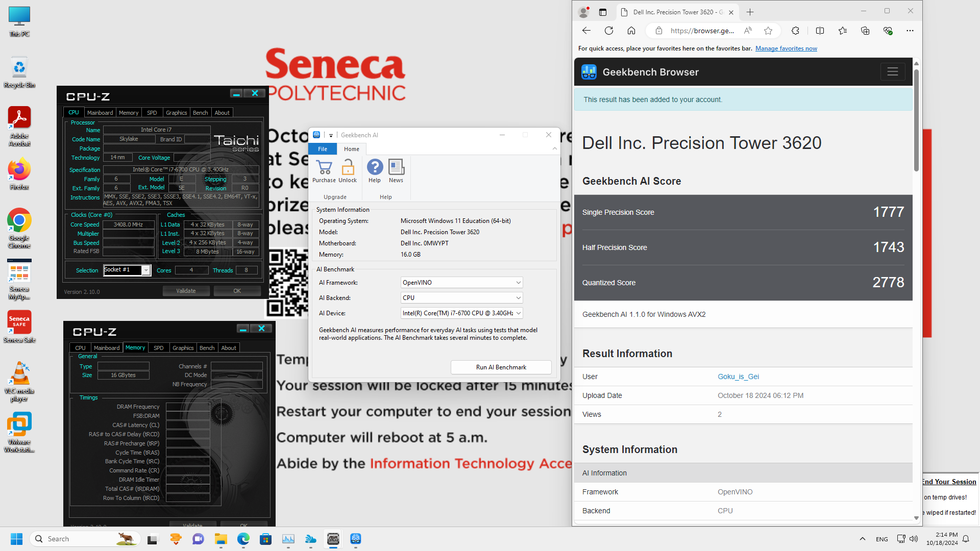This screenshot has width=980, height=551.
Task: Open Seneca Safe desktop shortcut
Action: point(19,327)
